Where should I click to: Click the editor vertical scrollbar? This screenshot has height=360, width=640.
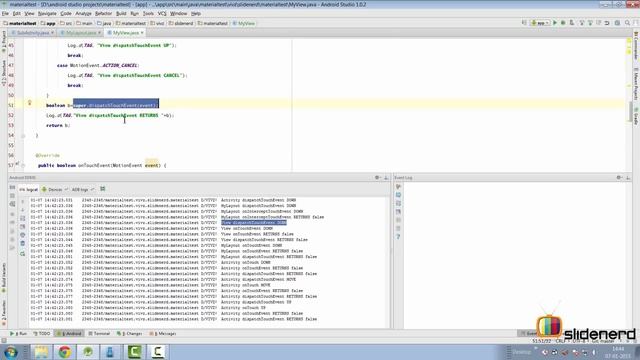[631, 111]
